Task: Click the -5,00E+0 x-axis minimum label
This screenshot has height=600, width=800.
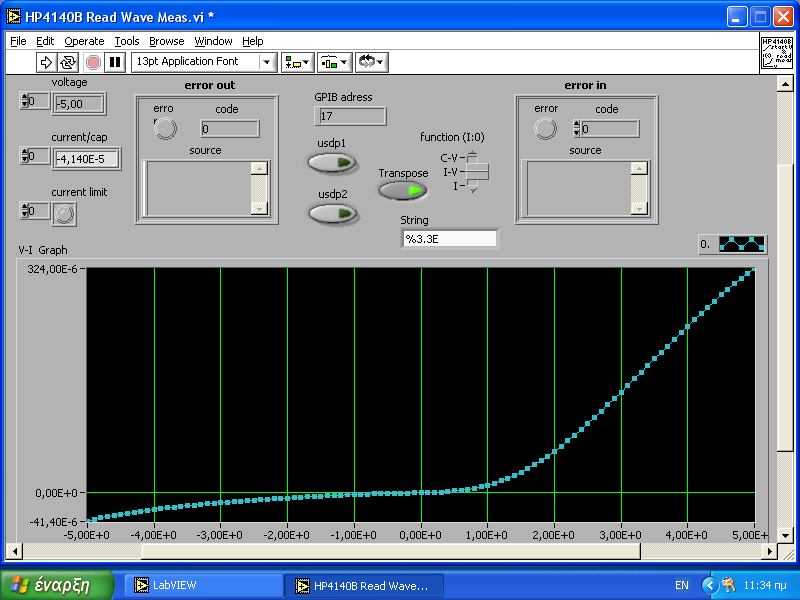Action: (x=87, y=535)
